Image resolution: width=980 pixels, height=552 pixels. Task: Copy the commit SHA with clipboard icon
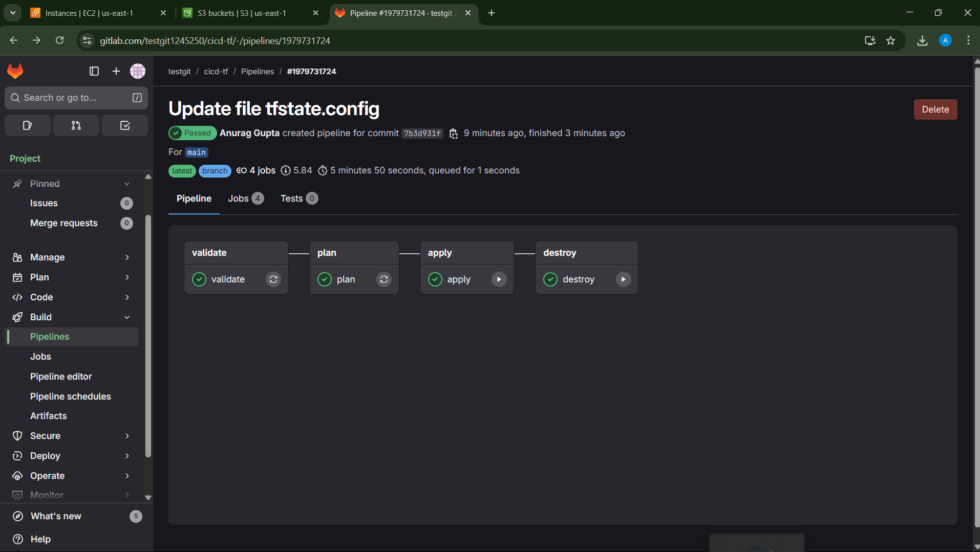click(453, 134)
